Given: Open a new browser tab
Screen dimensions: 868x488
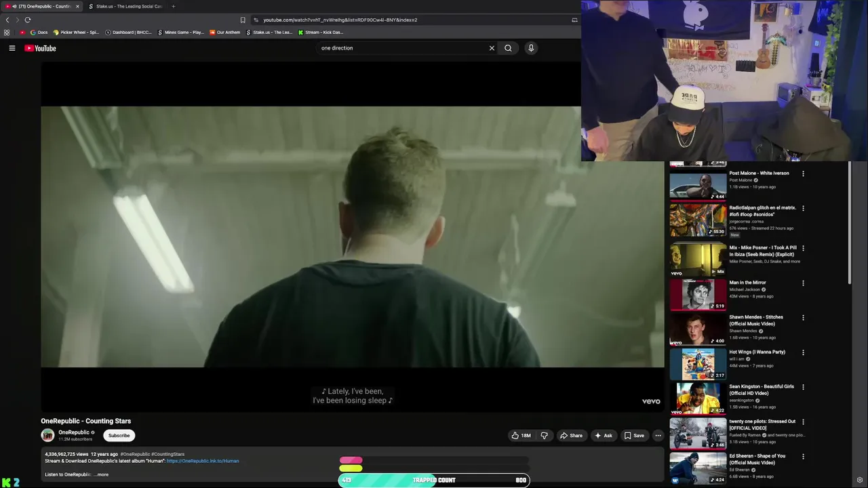Looking at the screenshot, I should (173, 6).
